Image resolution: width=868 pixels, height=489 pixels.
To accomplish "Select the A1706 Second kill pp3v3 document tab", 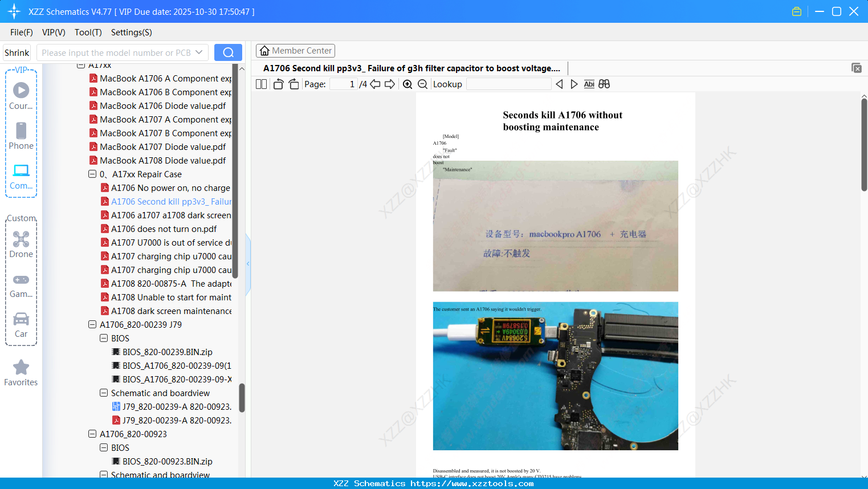I will coord(411,68).
